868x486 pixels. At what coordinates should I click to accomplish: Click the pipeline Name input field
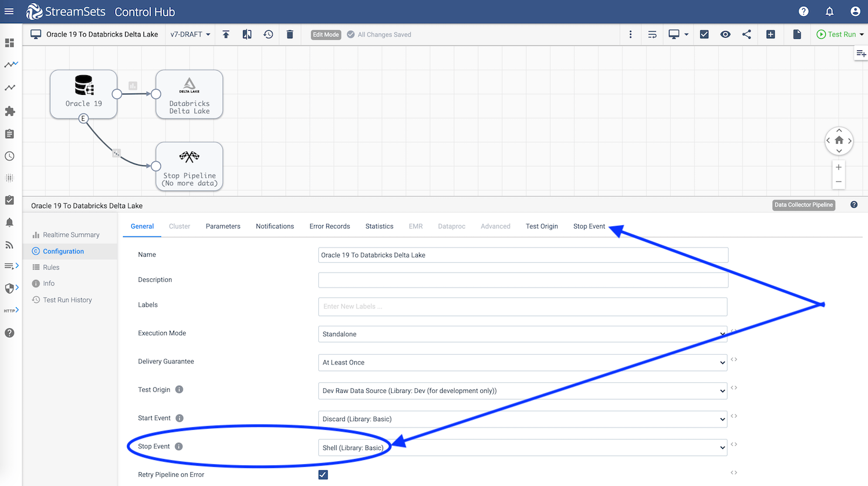(x=523, y=255)
